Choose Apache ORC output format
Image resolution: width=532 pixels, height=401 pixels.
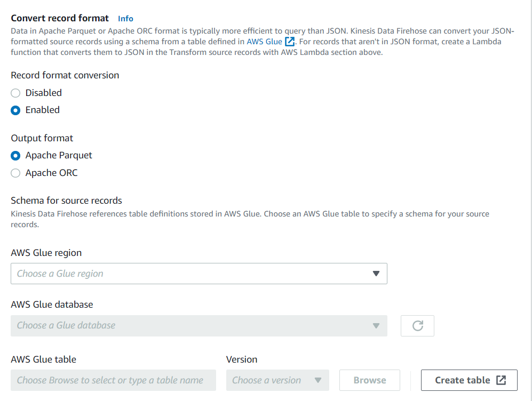pyautogui.click(x=15, y=173)
